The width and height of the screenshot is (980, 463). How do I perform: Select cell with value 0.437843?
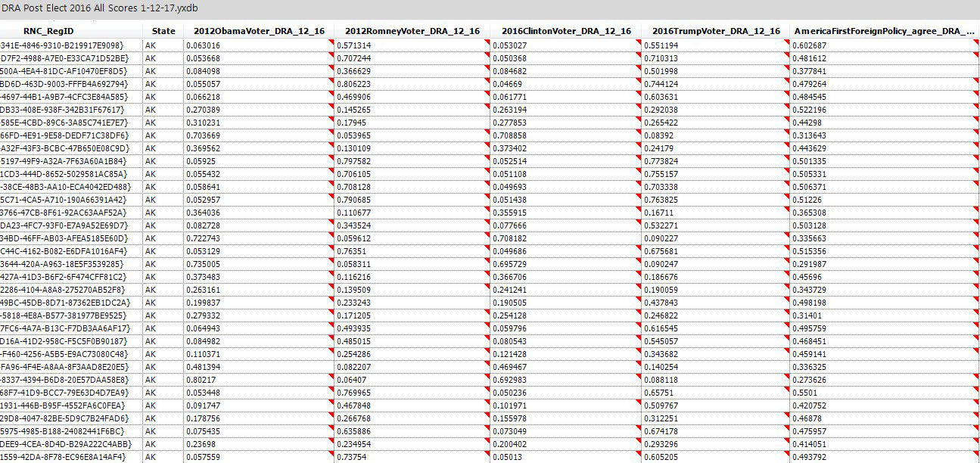coord(716,303)
